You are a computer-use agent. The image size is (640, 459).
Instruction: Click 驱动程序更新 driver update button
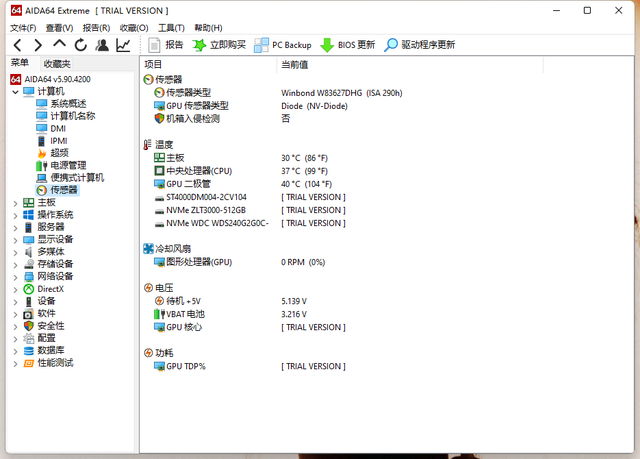coord(419,45)
